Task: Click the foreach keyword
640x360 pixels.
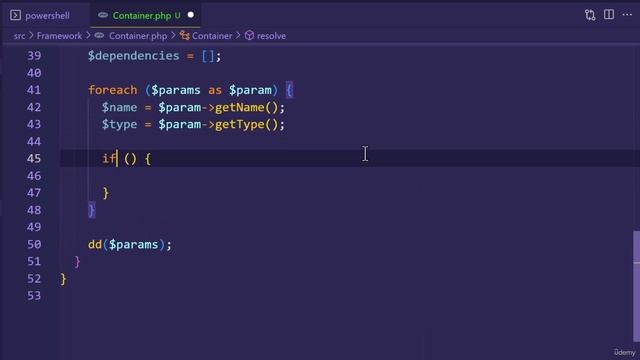Action: click(113, 90)
